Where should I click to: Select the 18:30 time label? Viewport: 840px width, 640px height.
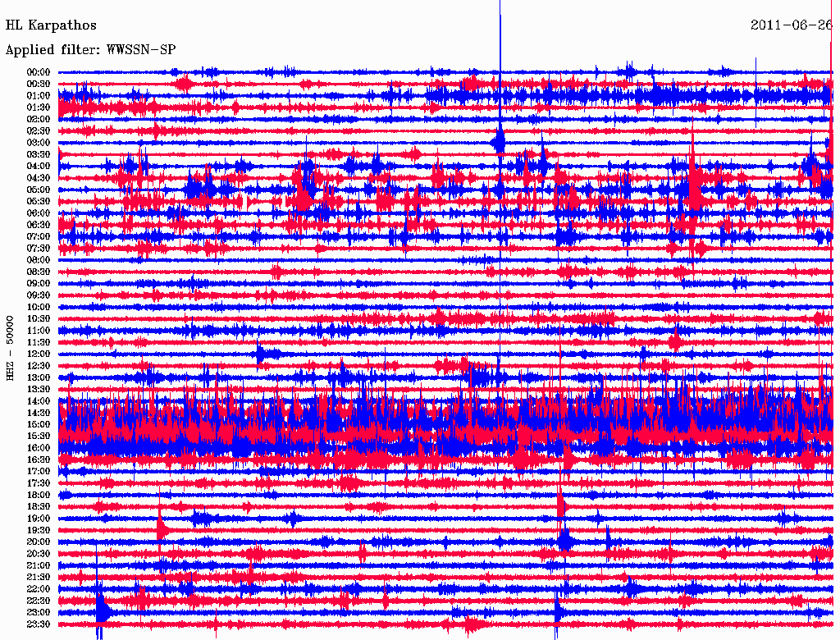click(39, 507)
